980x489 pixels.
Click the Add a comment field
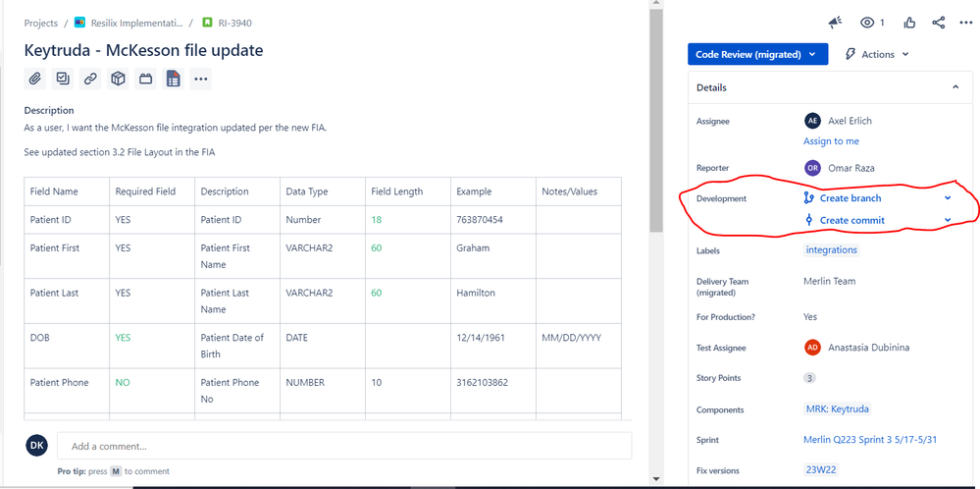(344, 447)
